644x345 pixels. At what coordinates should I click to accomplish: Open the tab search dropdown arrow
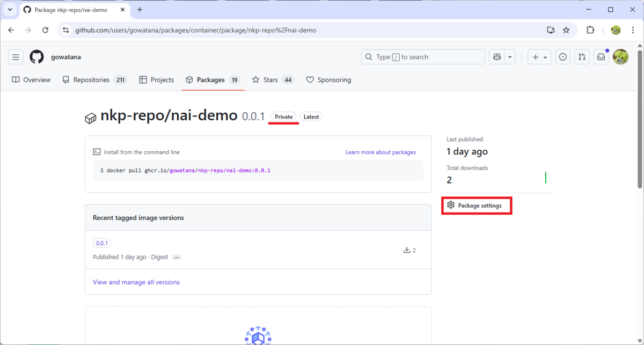pyautogui.click(x=10, y=10)
